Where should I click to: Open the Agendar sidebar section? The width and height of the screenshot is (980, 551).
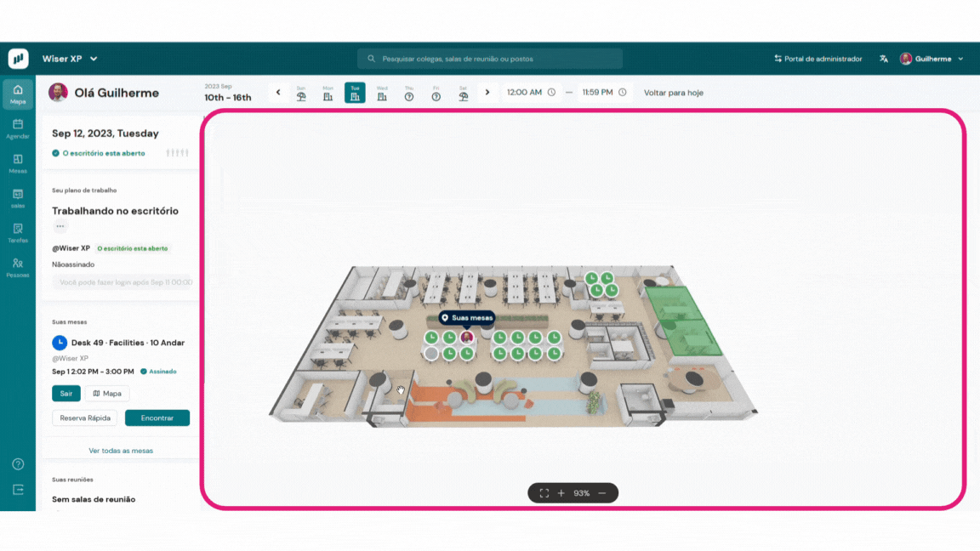(18, 128)
